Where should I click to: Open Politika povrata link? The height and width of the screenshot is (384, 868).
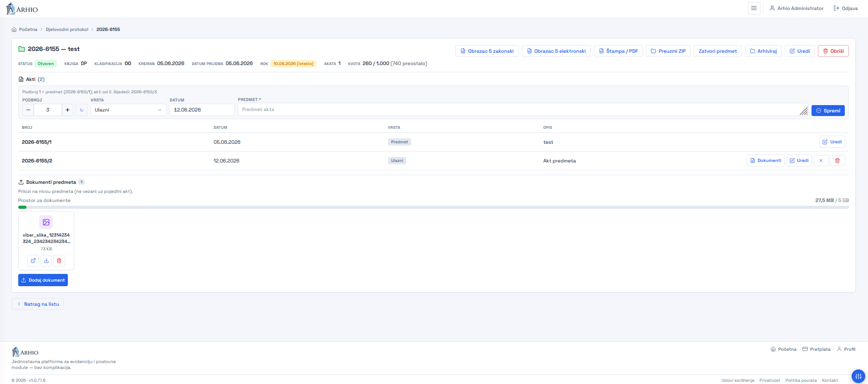pyautogui.click(x=801, y=380)
